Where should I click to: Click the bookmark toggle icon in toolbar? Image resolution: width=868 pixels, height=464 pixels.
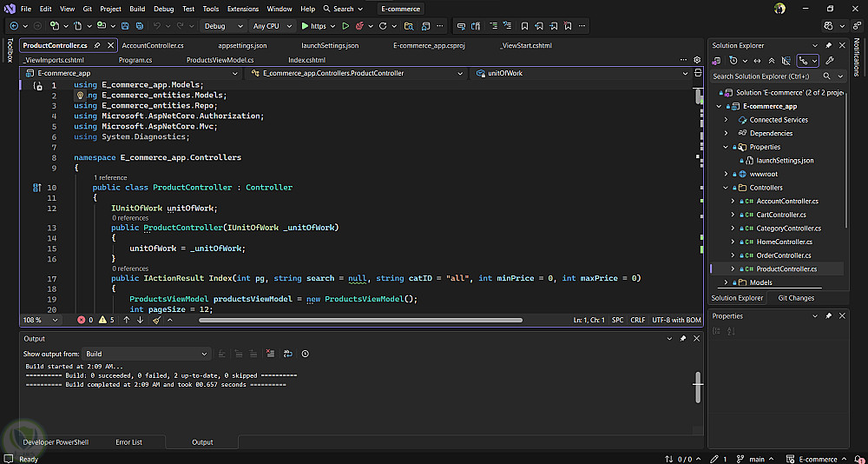pos(524,26)
